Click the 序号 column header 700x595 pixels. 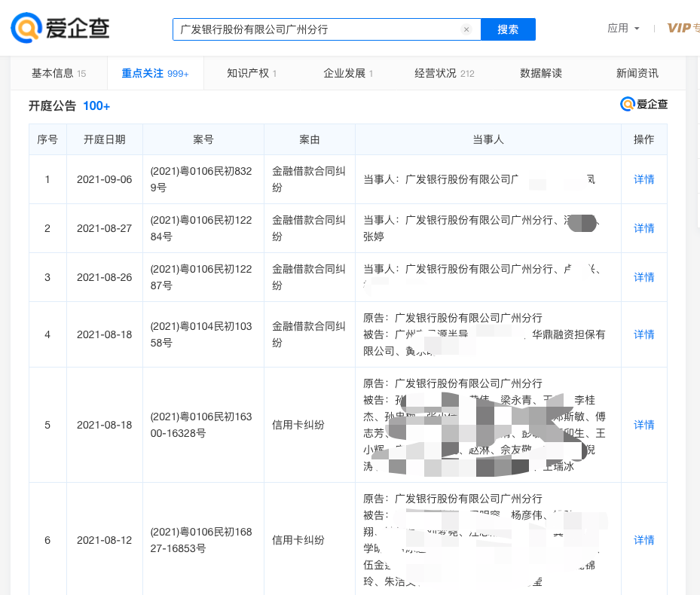click(x=47, y=139)
